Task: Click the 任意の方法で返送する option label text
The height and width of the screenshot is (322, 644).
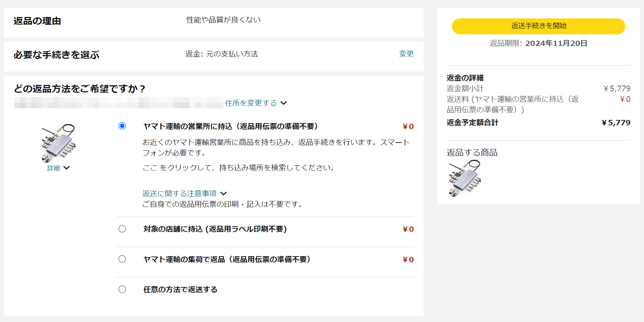Action: tap(180, 289)
